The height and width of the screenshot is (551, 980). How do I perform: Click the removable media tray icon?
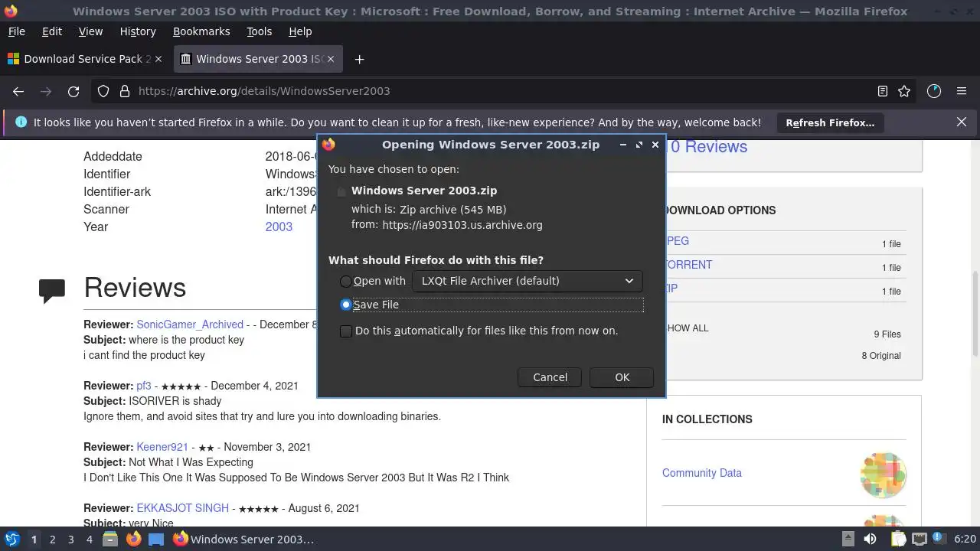[848, 539]
